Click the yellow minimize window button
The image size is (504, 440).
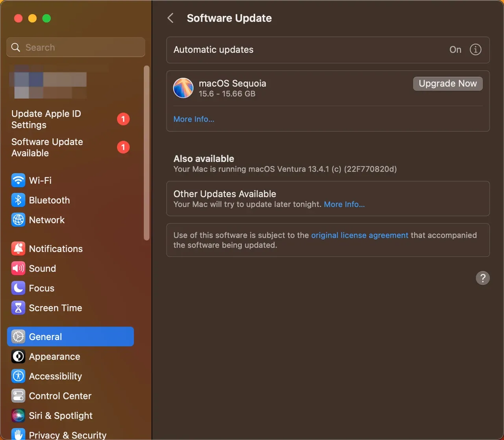tap(32, 18)
